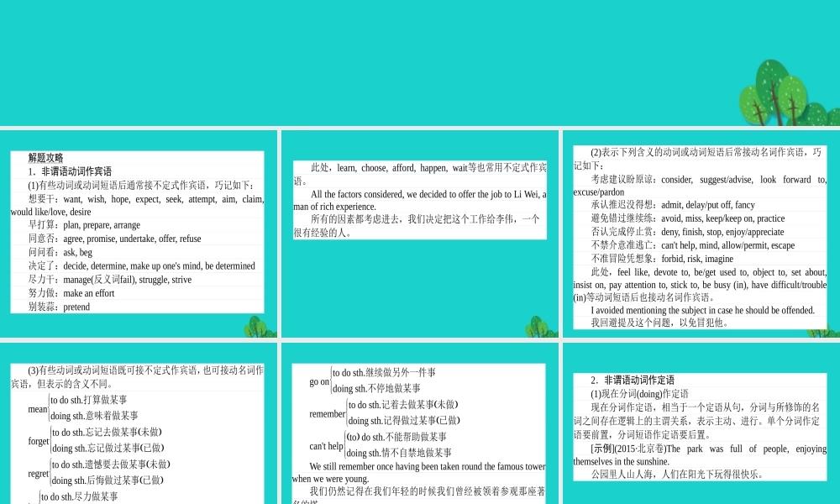840x504 pixels.
Task: Click the line to do sth.忘记去做某事(未做)
Action: (107, 433)
